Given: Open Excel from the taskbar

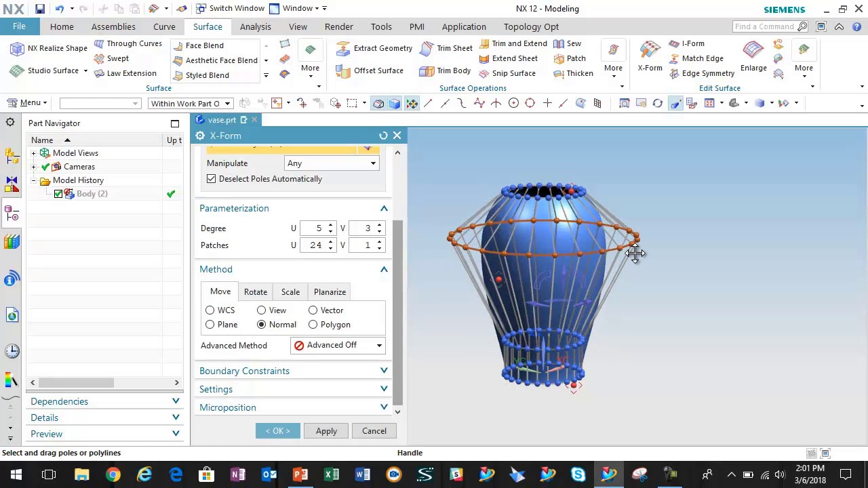Looking at the screenshot, I should (331, 474).
